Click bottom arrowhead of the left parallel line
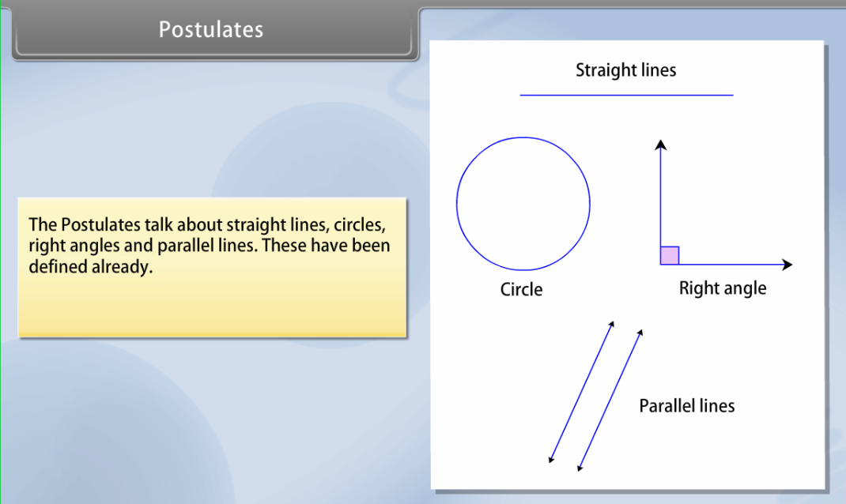846x504 pixels. point(551,460)
